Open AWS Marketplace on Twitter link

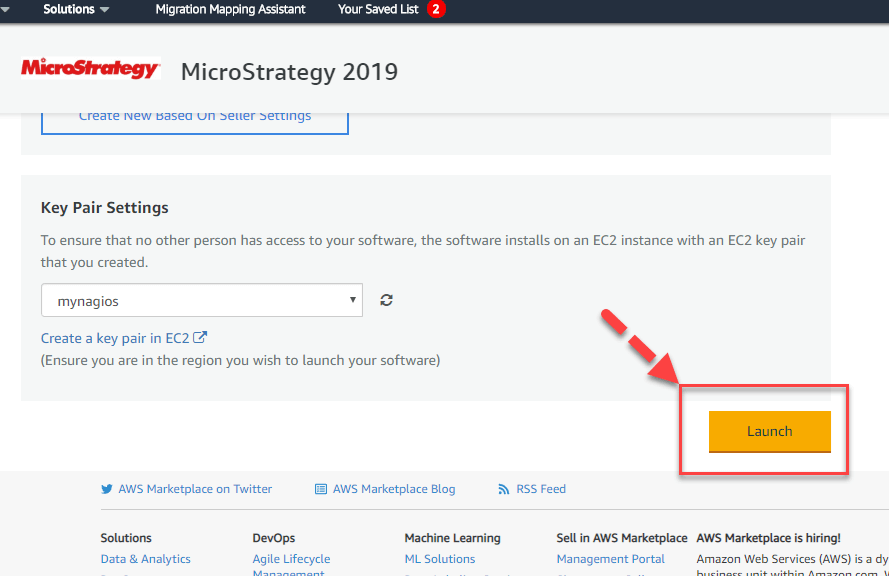(195, 489)
